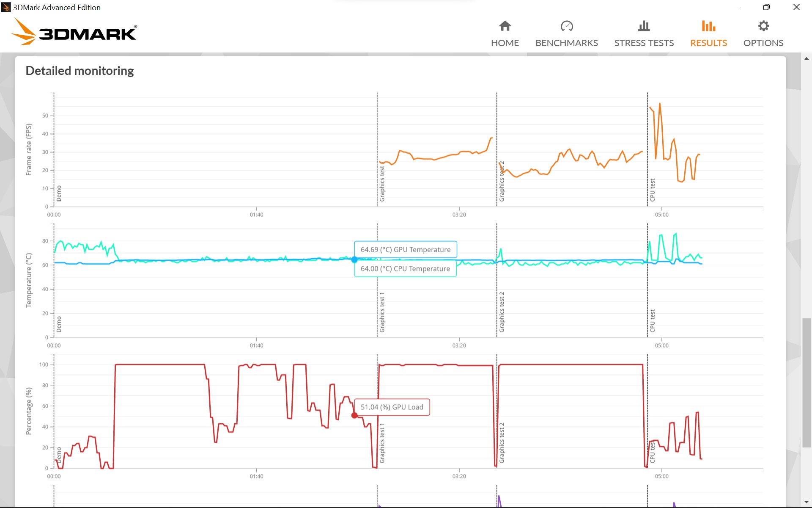Click the scrollbar up arrow
This screenshot has height=508, width=812.
pos(807,58)
